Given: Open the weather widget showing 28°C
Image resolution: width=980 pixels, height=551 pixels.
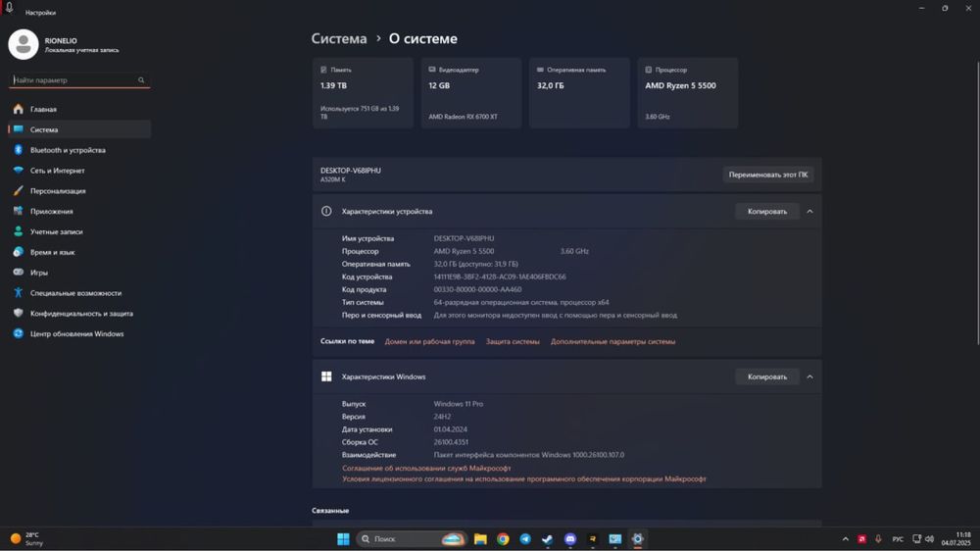Looking at the screenshot, I should [26, 539].
